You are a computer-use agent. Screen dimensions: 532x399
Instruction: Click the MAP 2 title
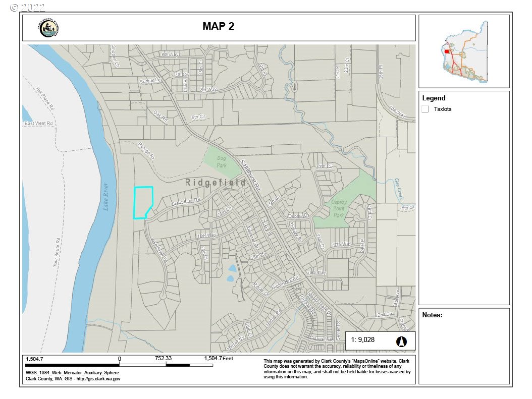218,26
